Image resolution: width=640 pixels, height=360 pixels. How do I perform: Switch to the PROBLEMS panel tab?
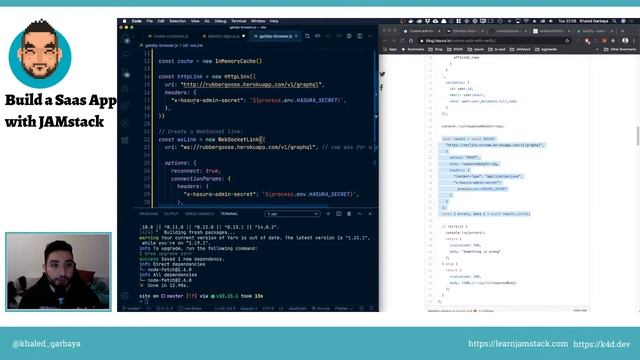(x=148, y=214)
